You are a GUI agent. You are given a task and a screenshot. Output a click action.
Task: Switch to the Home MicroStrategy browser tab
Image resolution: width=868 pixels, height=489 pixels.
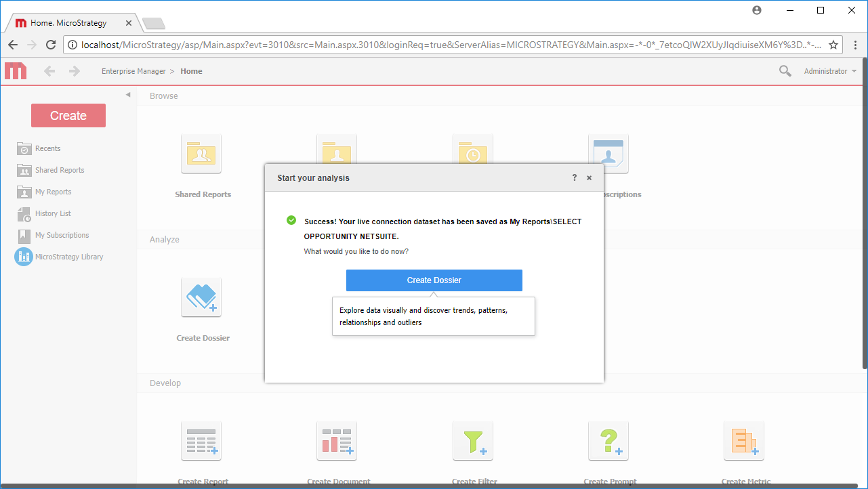pos(68,22)
